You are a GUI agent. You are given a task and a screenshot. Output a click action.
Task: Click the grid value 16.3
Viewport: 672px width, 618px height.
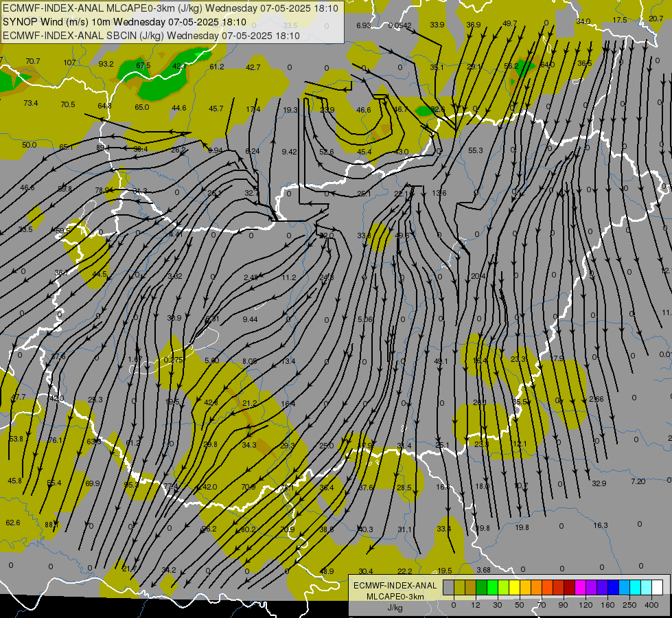tap(601, 525)
